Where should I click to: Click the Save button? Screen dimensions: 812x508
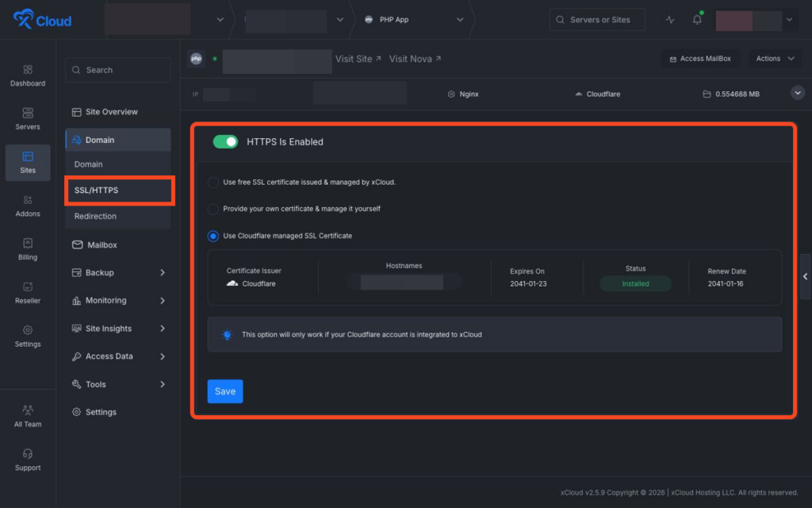(x=225, y=391)
